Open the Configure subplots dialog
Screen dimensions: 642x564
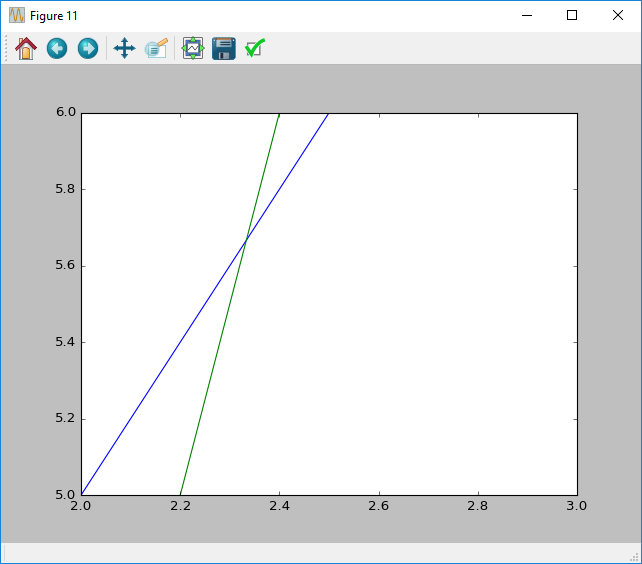click(x=193, y=48)
